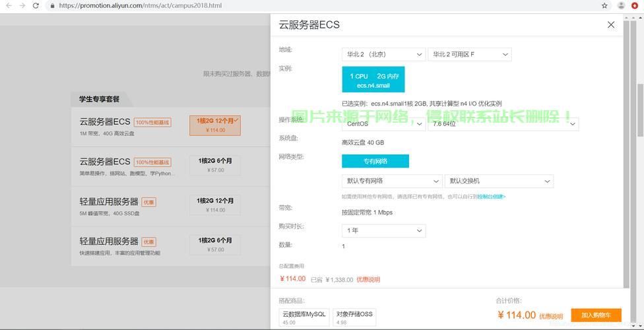This screenshot has height=330, width=644.
Task: Click the 按固定带宽 1 Mbps text
Action: click(367, 213)
